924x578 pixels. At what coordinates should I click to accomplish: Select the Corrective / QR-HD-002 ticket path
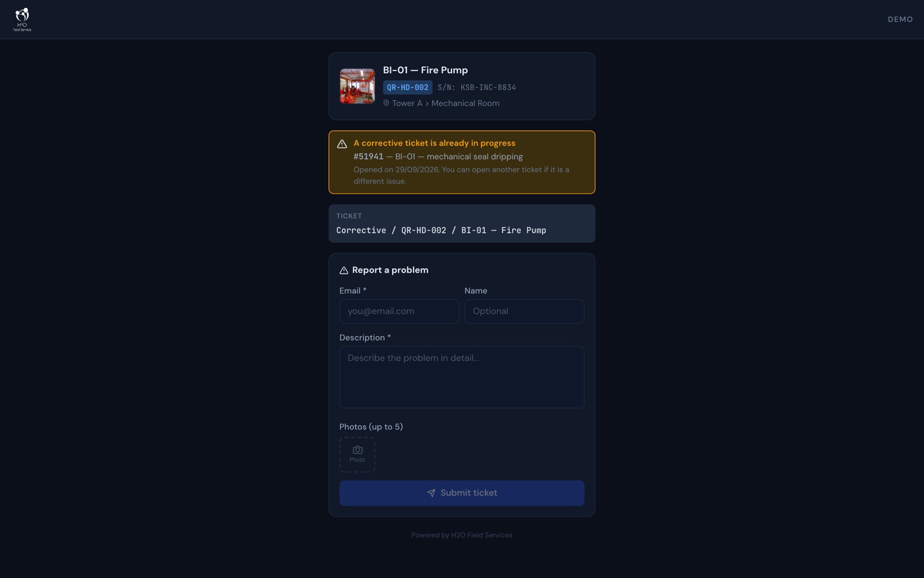pos(441,230)
